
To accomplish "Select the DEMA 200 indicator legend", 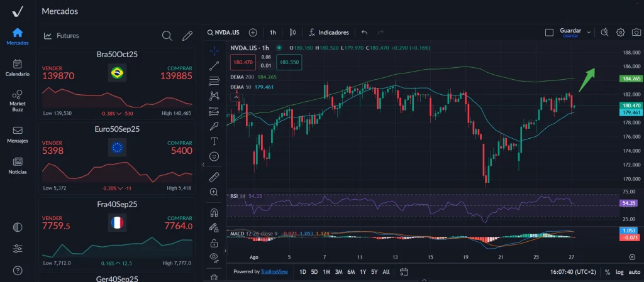I will [x=253, y=77].
